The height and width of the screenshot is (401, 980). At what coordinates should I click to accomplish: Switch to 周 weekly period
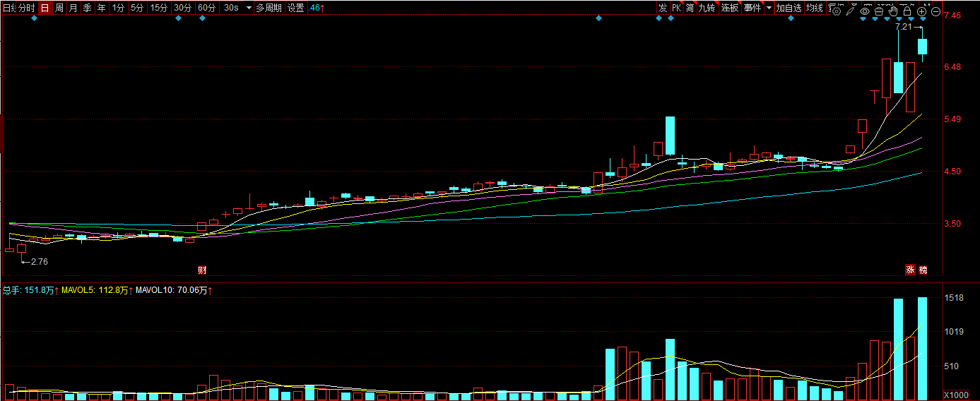[59, 8]
